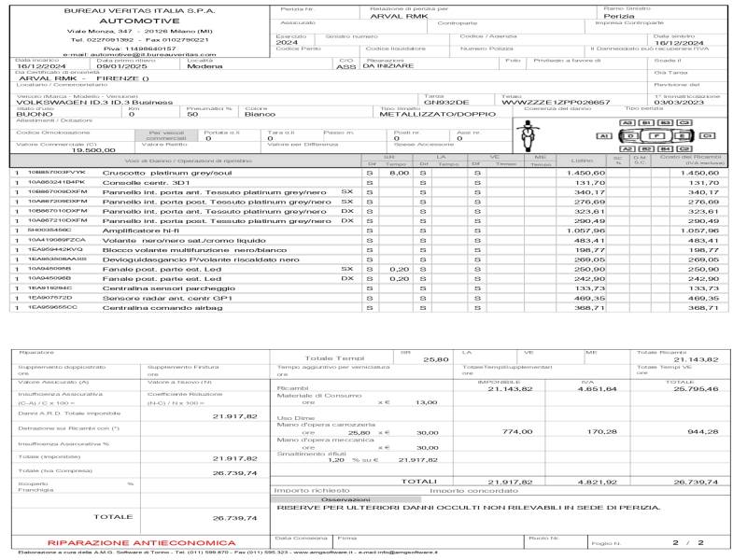Select damage zone C3 on car diagram
Viewport: 747px width, 560px height.
(x=684, y=123)
